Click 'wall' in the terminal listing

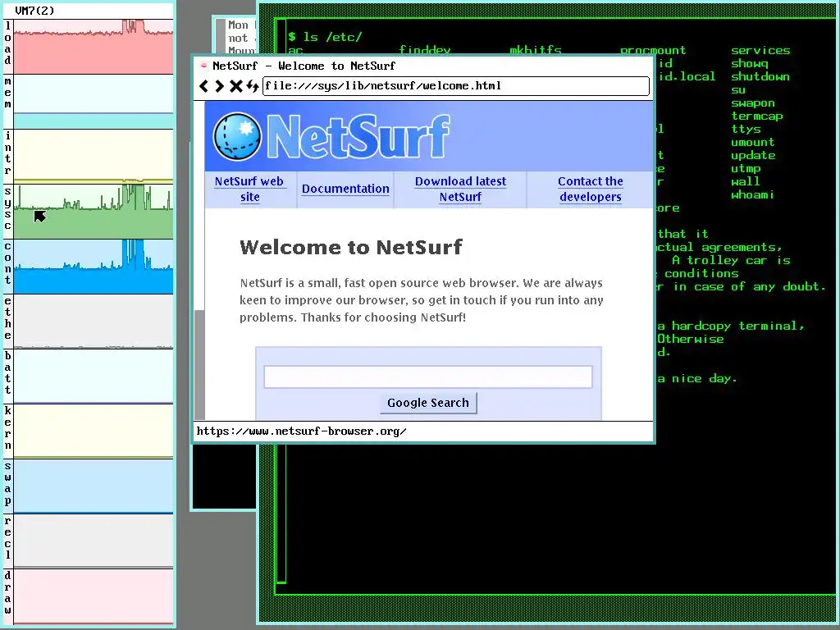pos(746,181)
